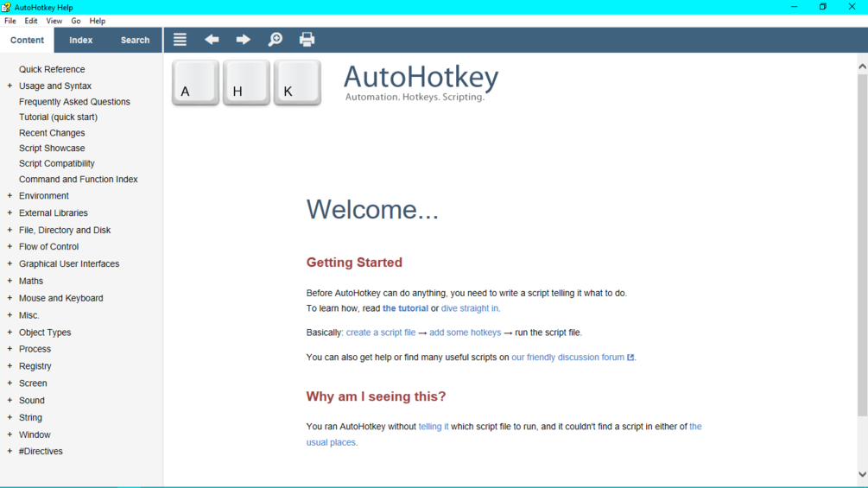Expand File, Directory and Disk node
Viewport: 868px width, 488px height.
[x=10, y=230]
